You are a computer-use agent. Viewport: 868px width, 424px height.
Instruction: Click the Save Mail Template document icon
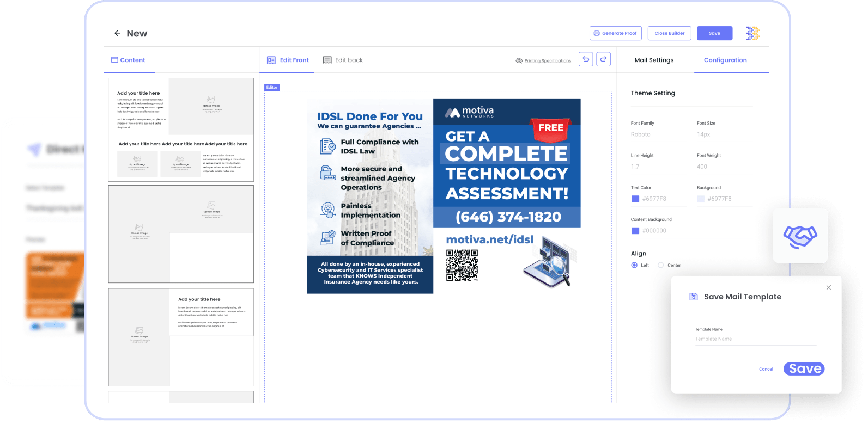(x=694, y=297)
